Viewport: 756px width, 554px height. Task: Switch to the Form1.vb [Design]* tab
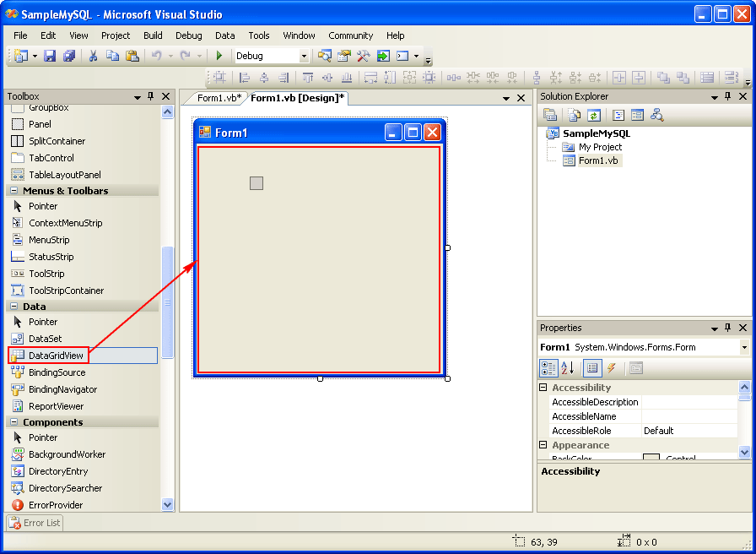tap(298, 99)
